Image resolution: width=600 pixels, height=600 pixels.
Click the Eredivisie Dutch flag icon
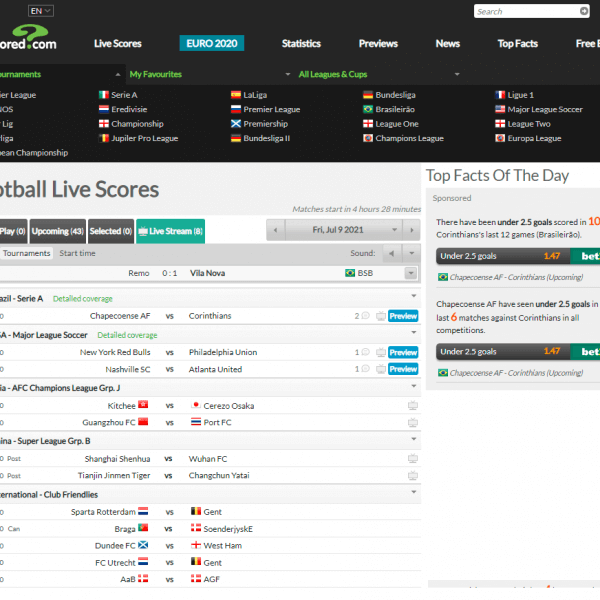click(104, 109)
